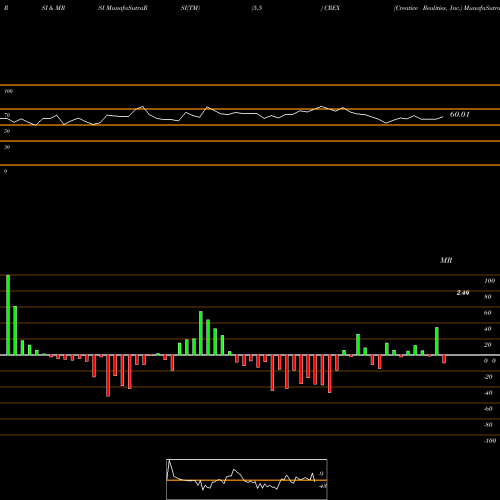Click the MR value label 2.46
The width and height of the screenshot is (500, 500).
pos(463,293)
